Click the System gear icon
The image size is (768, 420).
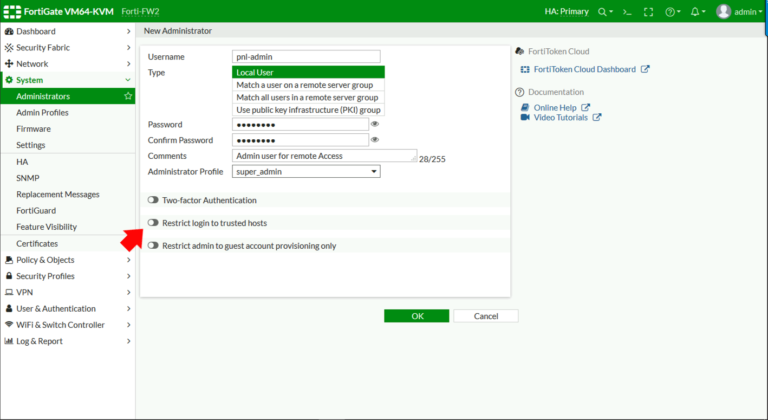9,80
